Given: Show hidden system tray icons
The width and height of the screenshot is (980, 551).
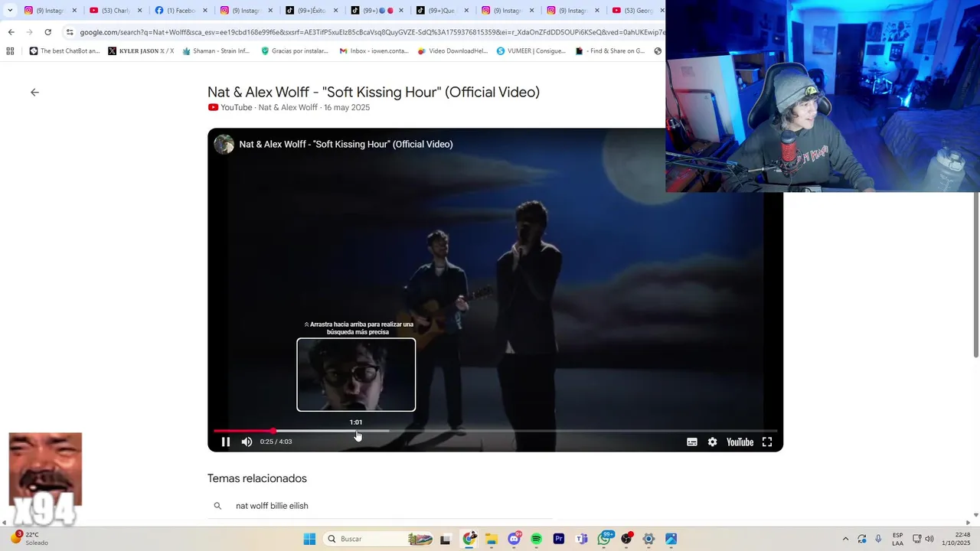Looking at the screenshot, I should click(x=845, y=539).
